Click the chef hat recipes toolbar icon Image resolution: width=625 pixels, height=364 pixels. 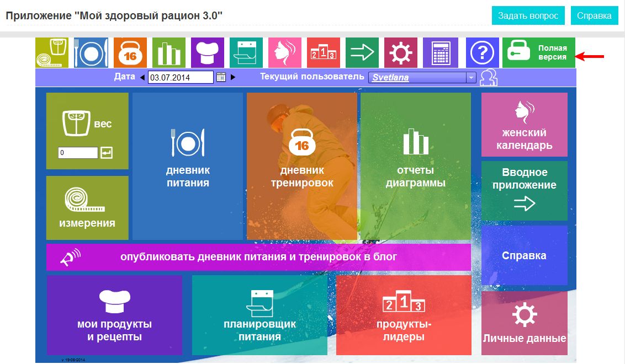208,52
